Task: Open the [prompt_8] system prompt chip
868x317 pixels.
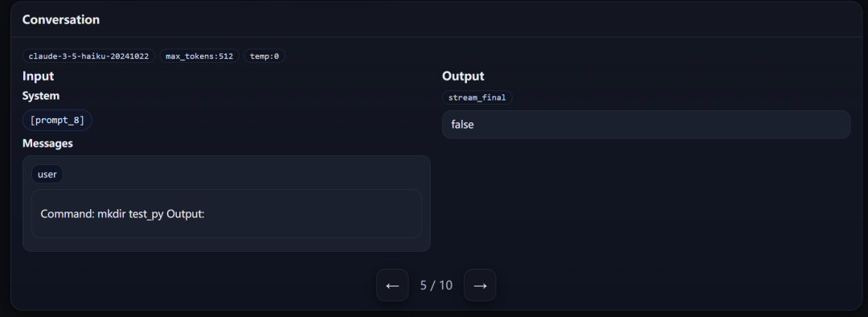Action: 58,120
